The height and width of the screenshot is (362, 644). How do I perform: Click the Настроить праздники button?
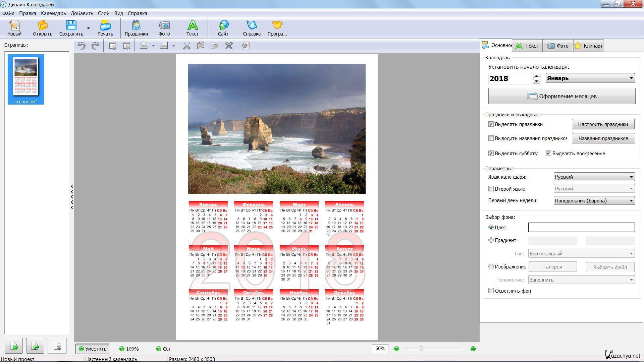(x=603, y=124)
